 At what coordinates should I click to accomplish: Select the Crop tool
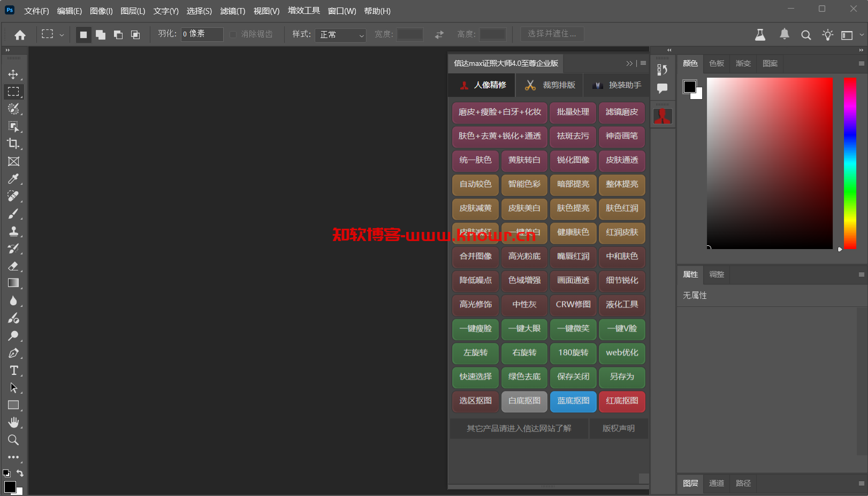pyautogui.click(x=13, y=144)
